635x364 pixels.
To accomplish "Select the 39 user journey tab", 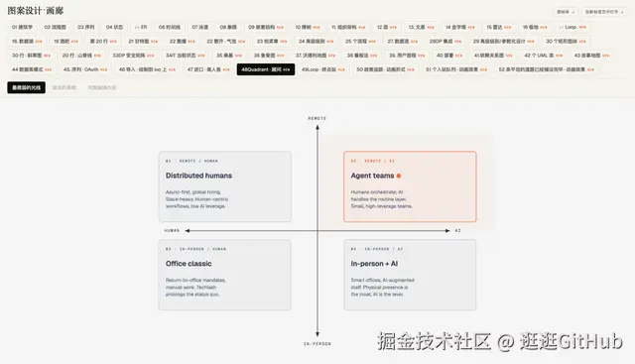I will tap(407, 56).
